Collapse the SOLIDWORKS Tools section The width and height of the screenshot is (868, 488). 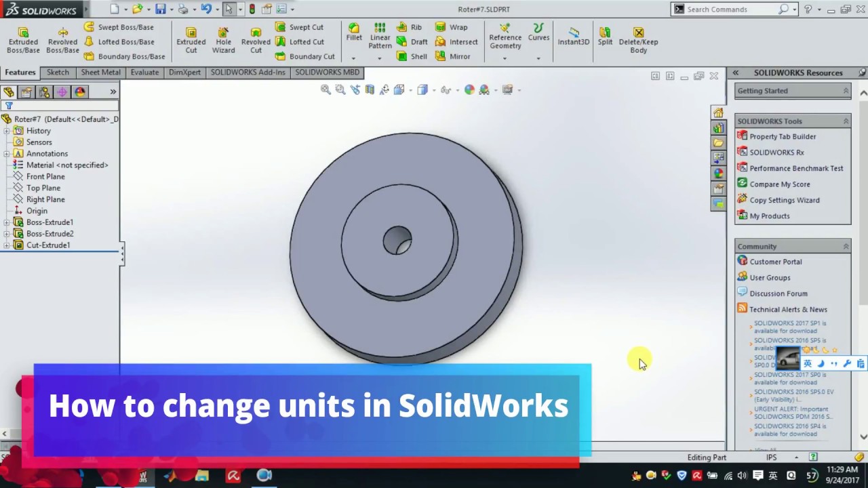(x=846, y=121)
